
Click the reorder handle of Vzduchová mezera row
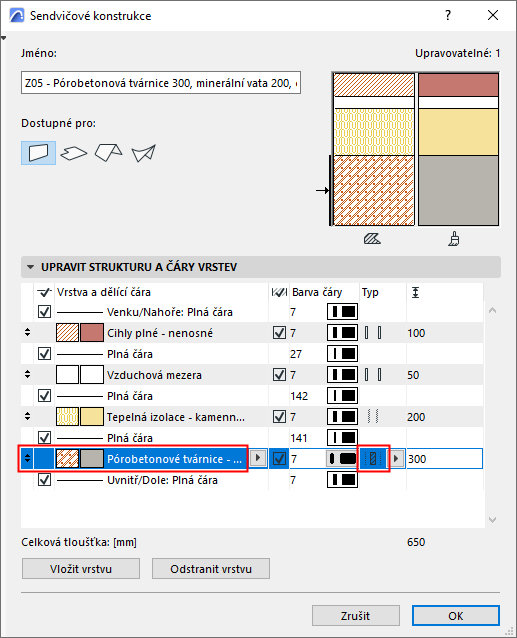point(27,374)
